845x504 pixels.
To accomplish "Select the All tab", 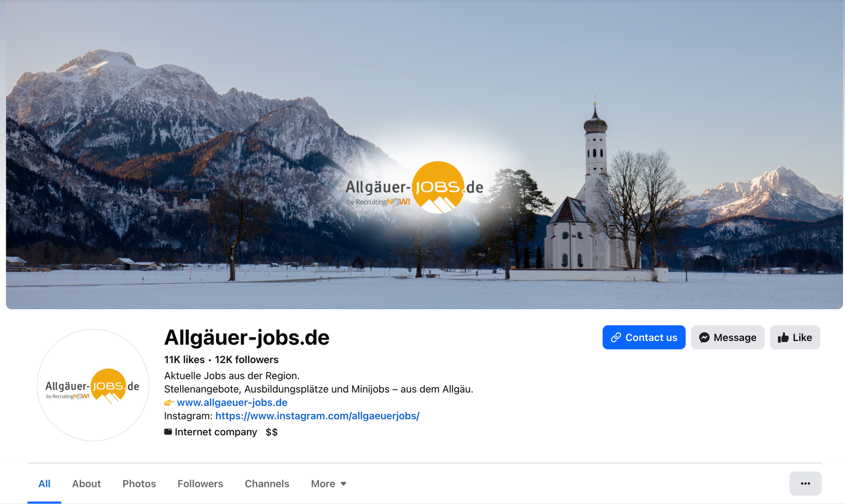I will click(44, 483).
